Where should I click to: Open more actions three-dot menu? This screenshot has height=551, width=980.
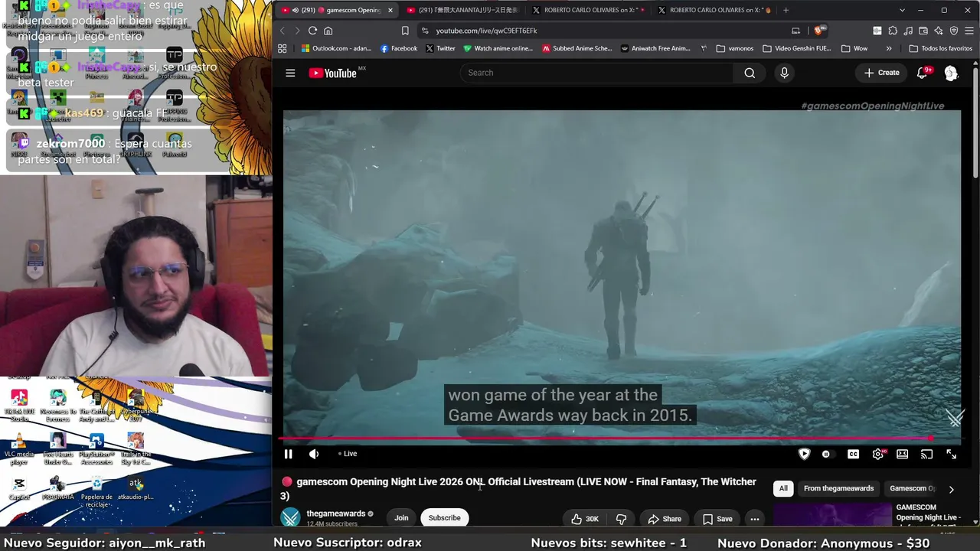coord(755,519)
